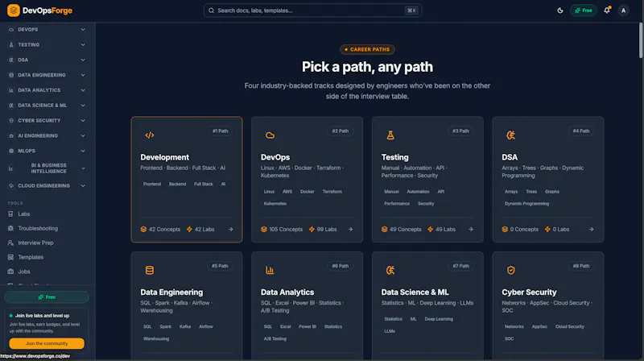Expand the DevOps sidebar section
The image size is (644, 361).
[x=47, y=30]
